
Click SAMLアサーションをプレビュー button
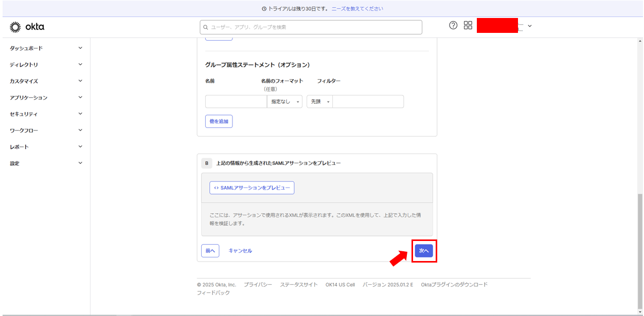(x=252, y=188)
